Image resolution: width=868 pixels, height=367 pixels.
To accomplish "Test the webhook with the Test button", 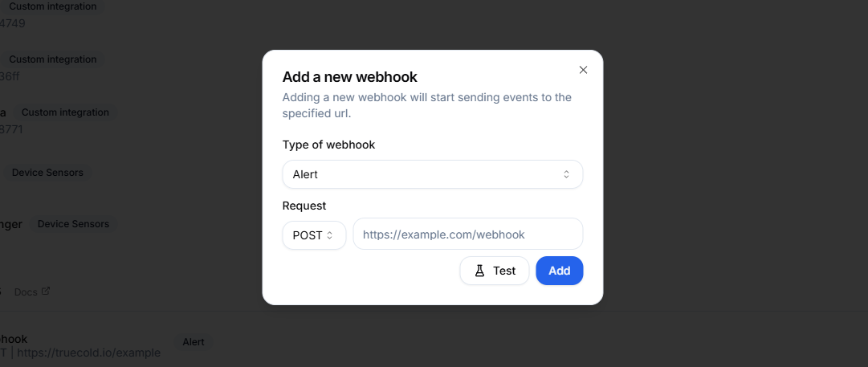I will pyautogui.click(x=495, y=271).
